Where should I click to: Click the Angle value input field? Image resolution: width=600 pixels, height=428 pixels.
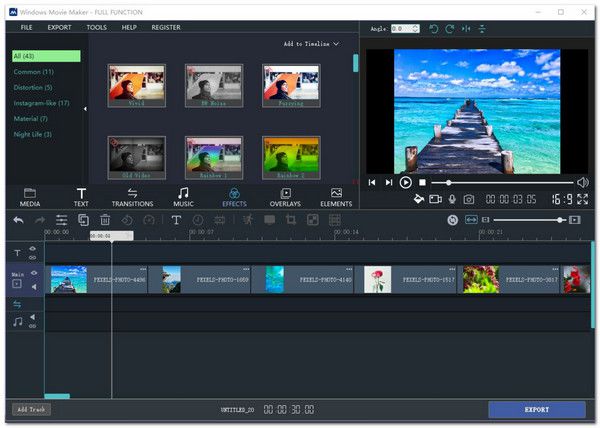pos(401,29)
